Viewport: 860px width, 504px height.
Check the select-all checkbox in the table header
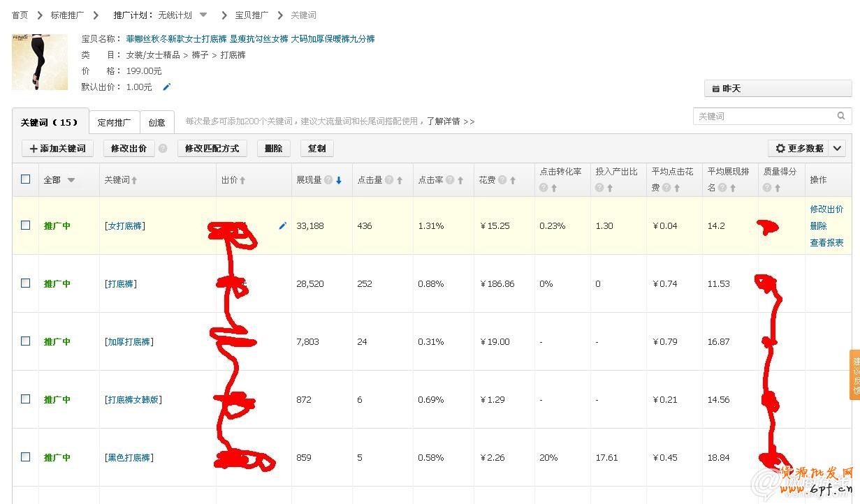click(x=25, y=179)
